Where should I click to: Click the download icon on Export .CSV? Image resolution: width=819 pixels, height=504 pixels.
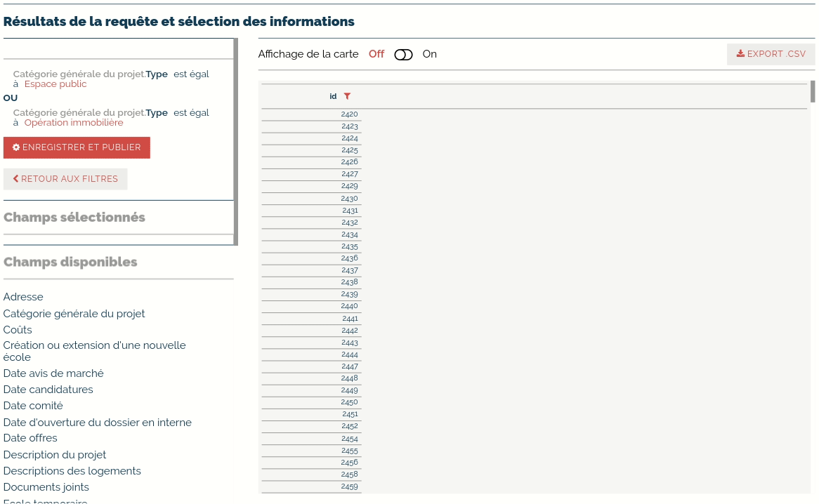point(740,54)
